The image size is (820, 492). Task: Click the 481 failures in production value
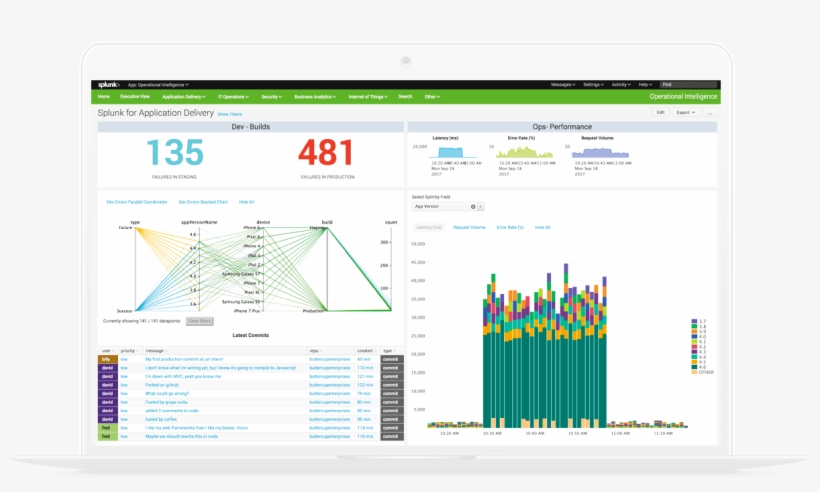click(x=326, y=153)
